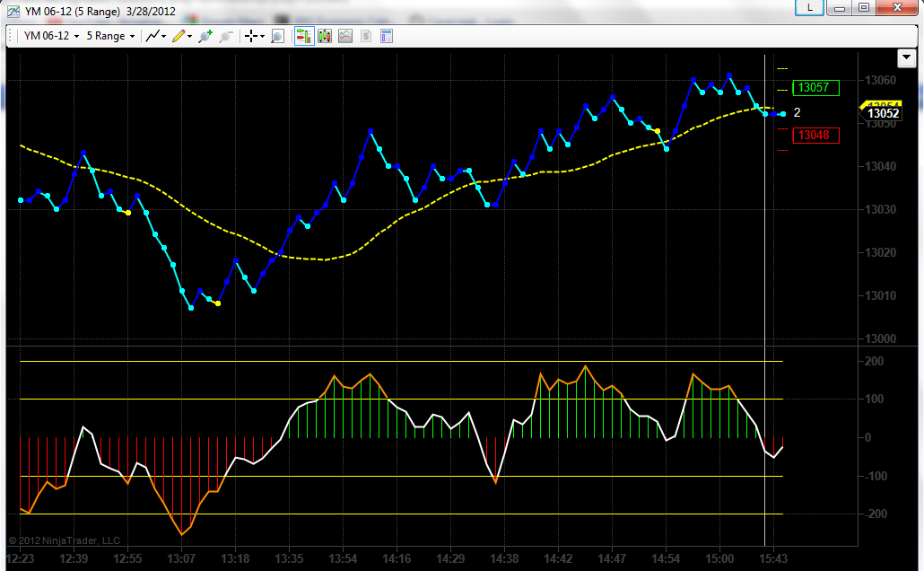Select the pencil drawing tools icon

(179, 36)
